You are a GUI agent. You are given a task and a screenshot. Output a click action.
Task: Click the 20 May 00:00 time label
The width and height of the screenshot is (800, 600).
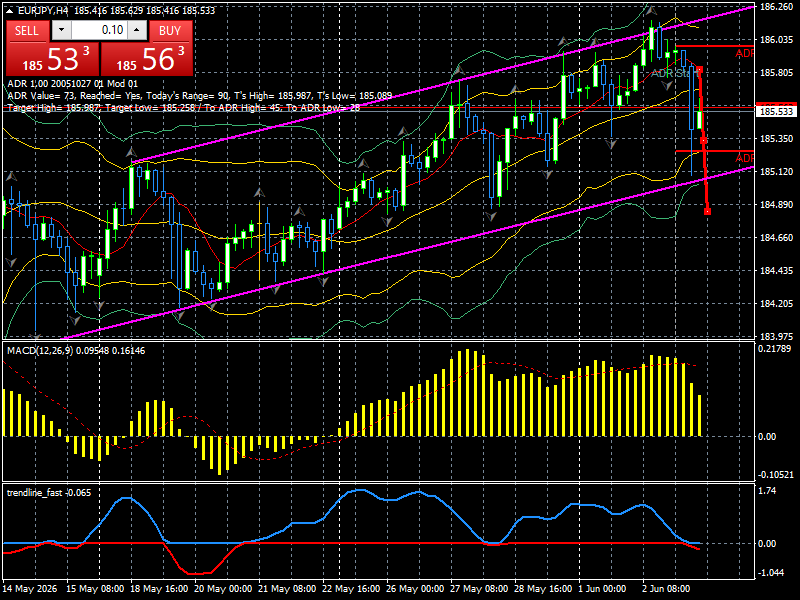click(223, 588)
